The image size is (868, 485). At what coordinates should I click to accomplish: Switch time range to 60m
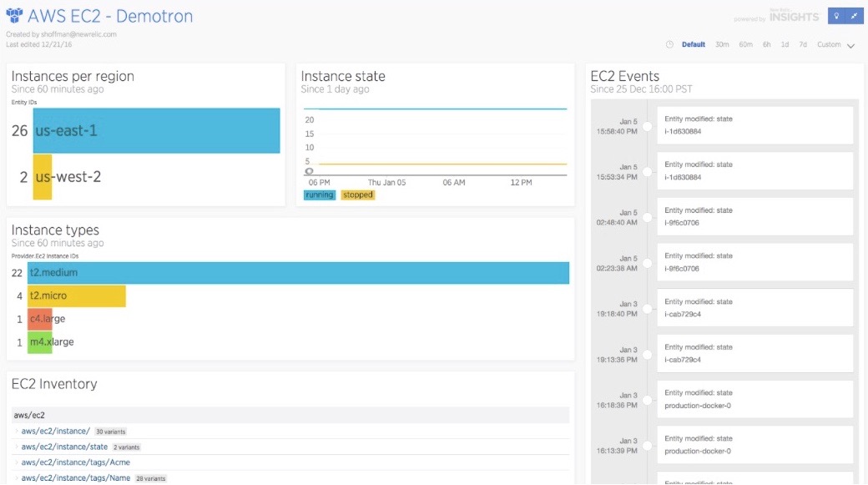[x=745, y=44]
